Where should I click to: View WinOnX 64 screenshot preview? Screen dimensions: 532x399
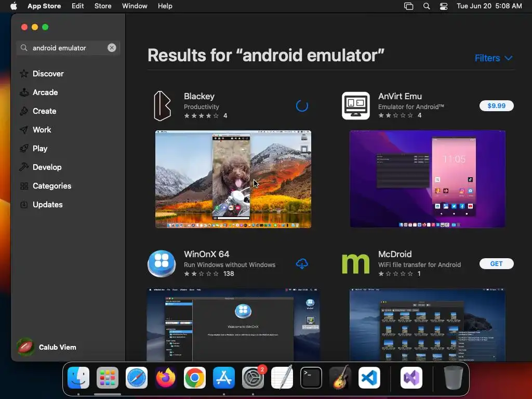(233, 325)
